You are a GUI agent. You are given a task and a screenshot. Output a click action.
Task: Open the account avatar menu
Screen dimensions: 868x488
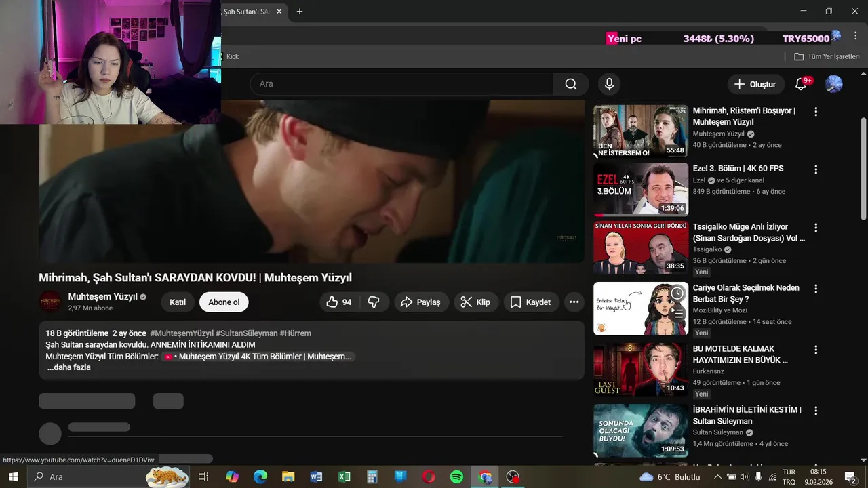833,84
